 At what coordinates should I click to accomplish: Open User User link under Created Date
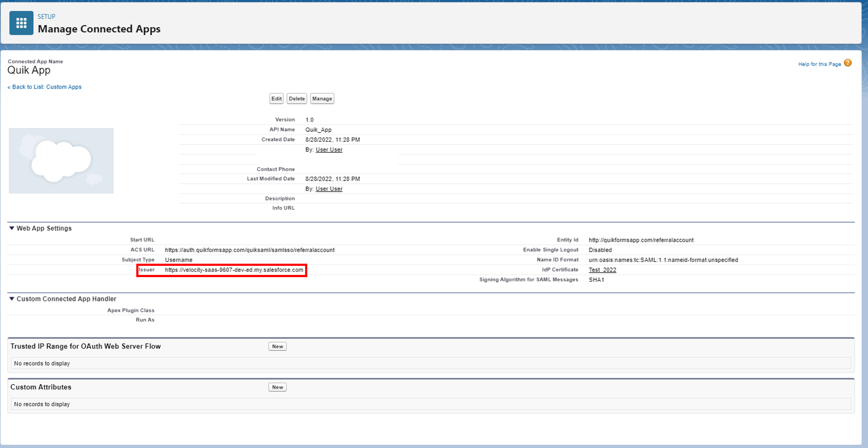(329, 150)
